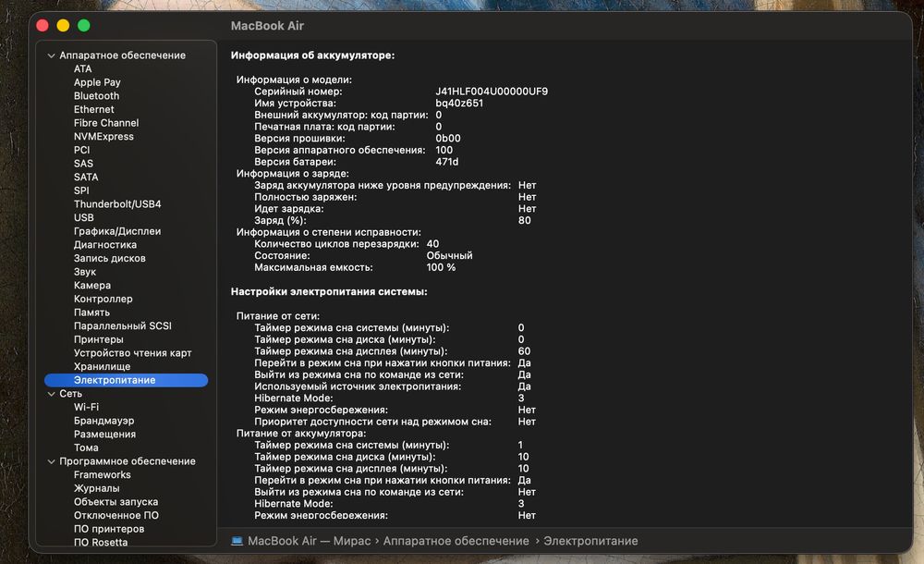Collapse the Программное обеспечение section chevron
The width and height of the screenshot is (924, 564).
tap(51, 461)
